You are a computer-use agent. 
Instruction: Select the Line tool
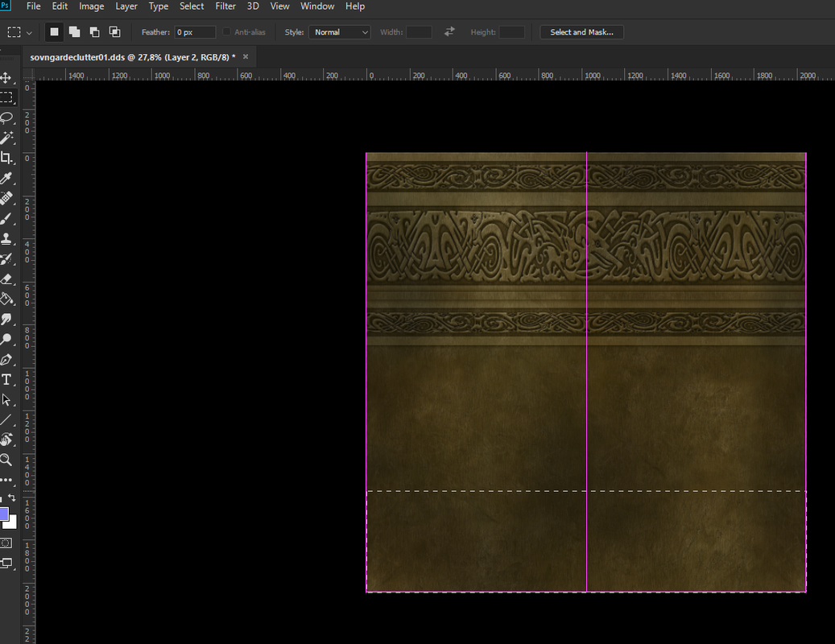click(6, 420)
